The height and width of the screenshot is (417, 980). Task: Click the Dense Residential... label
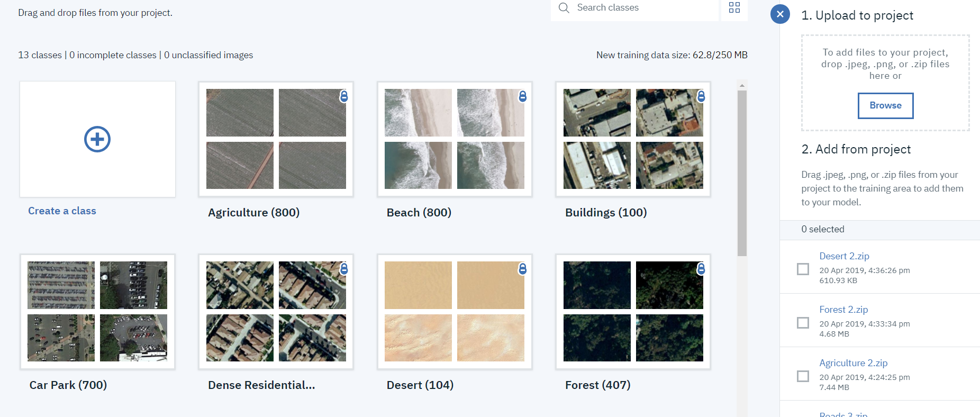point(261,385)
